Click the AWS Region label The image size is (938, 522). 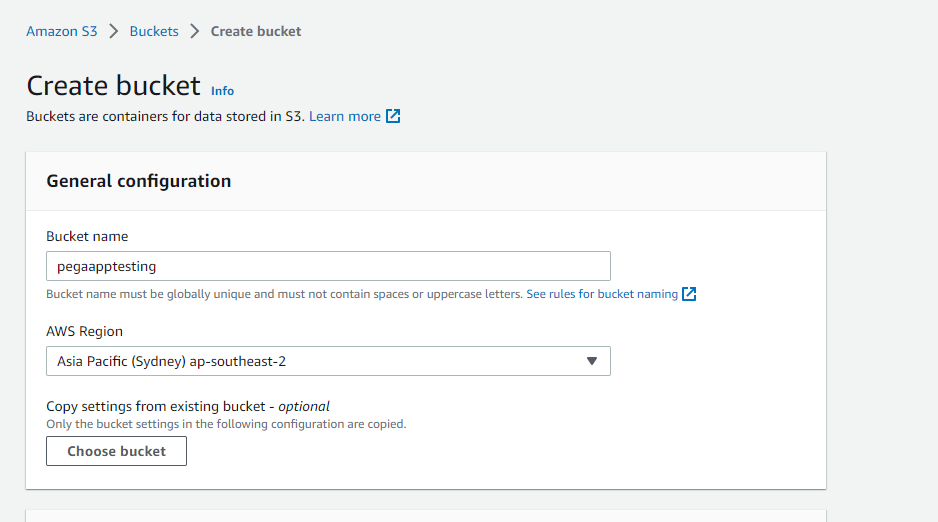click(84, 331)
